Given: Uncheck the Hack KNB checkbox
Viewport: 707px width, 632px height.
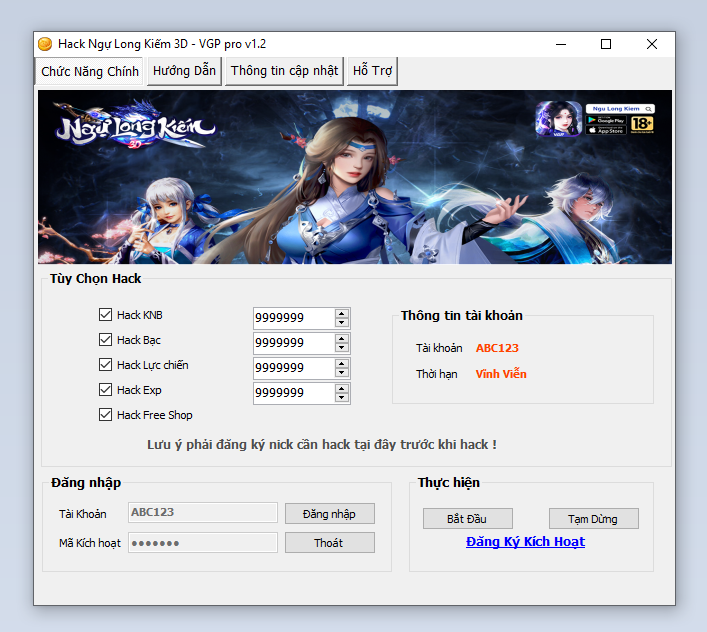Looking at the screenshot, I should (106, 315).
